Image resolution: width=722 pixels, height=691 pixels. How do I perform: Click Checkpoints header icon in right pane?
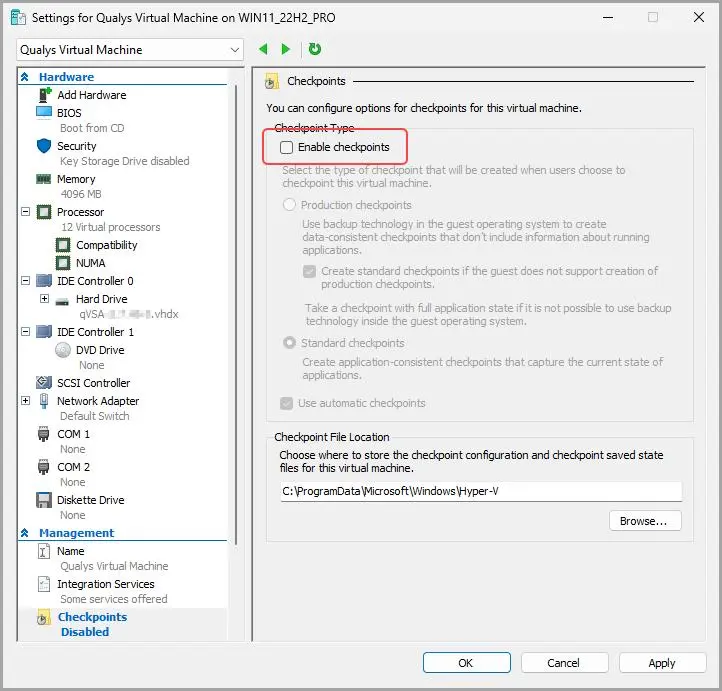tap(272, 81)
